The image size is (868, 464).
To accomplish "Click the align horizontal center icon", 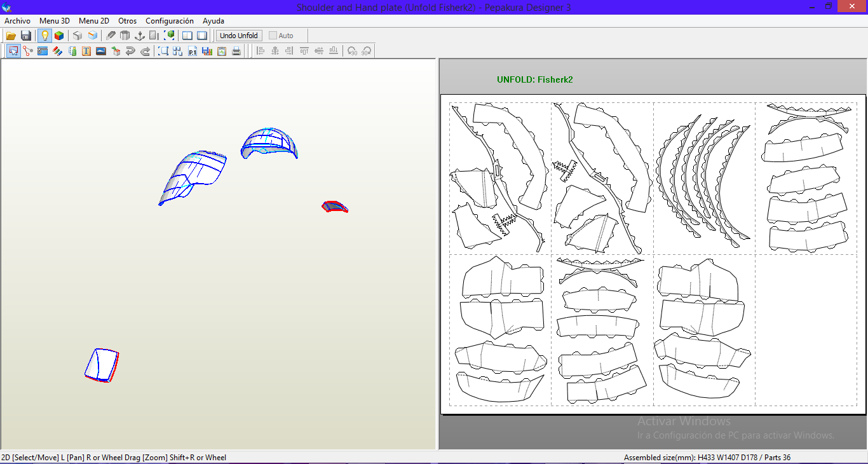I will tap(275, 51).
